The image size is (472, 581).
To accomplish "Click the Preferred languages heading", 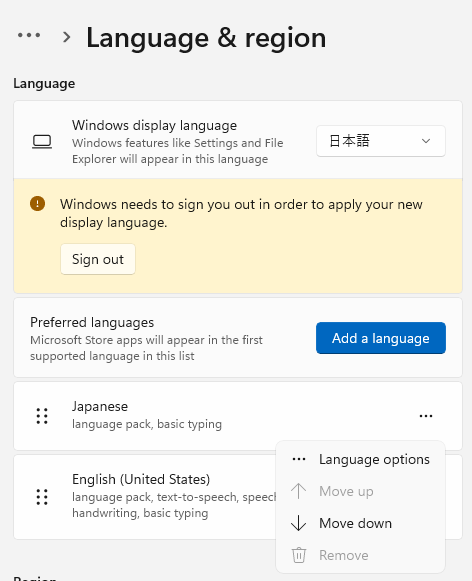I will 92,322.
